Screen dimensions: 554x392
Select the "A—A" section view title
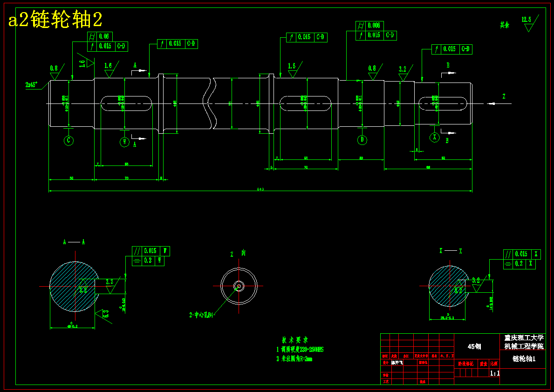pyautogui.click(x=74, y=242)
